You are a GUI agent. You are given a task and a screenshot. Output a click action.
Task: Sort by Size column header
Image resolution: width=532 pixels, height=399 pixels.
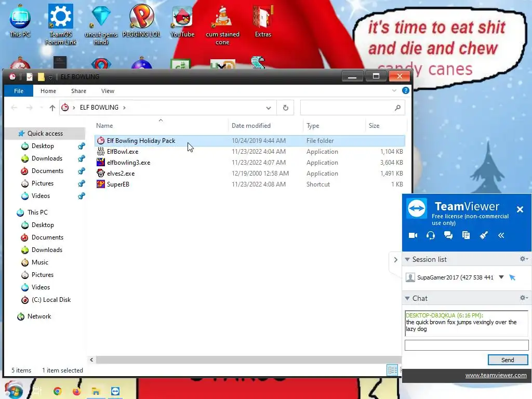coord(386,126)
